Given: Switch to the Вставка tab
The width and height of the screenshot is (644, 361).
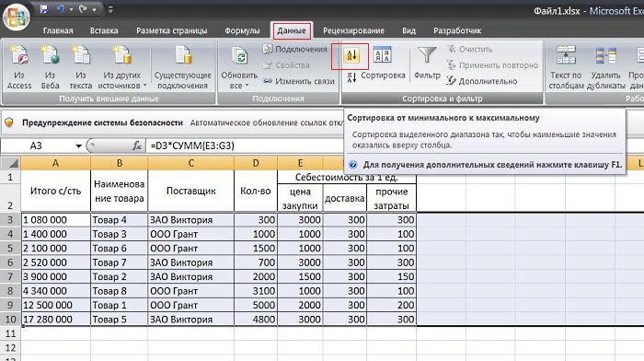Looking at the screenshot, I should click(104, 30).
